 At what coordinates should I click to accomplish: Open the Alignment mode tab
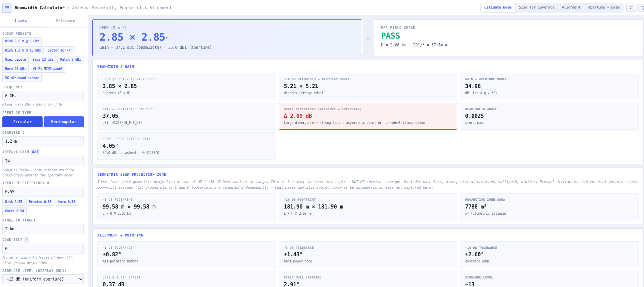[x=571, y=8]
